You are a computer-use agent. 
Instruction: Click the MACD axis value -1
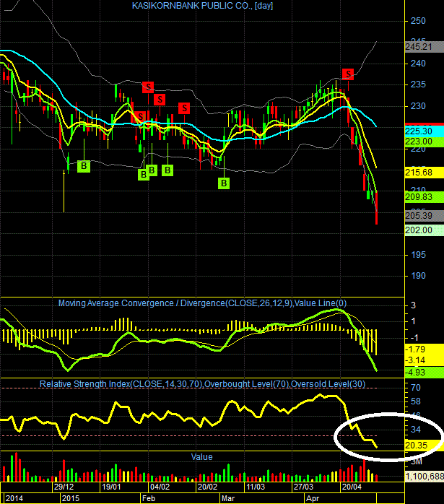pyautogui.click(x=414, y=338)
